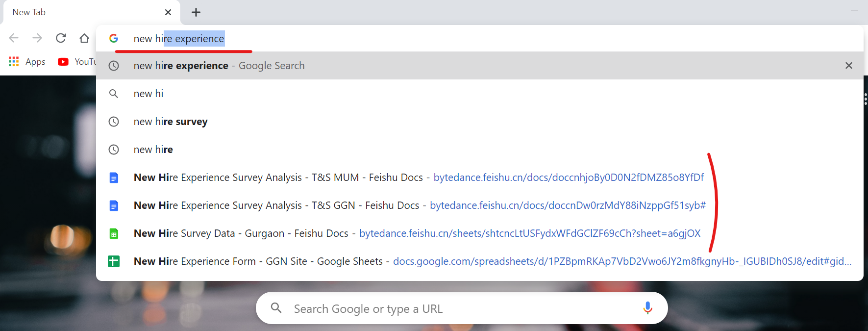The height and width of the screenshot is (331, 868).
Task: Open the Home page via house icon
Action: [84, 38]
